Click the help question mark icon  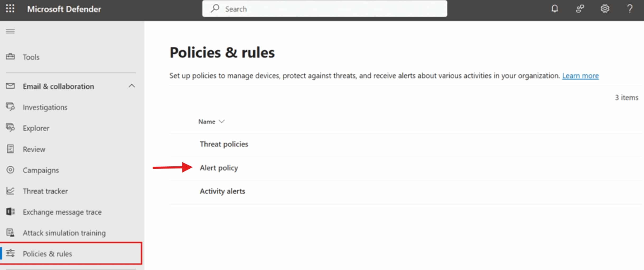(630, 9)
